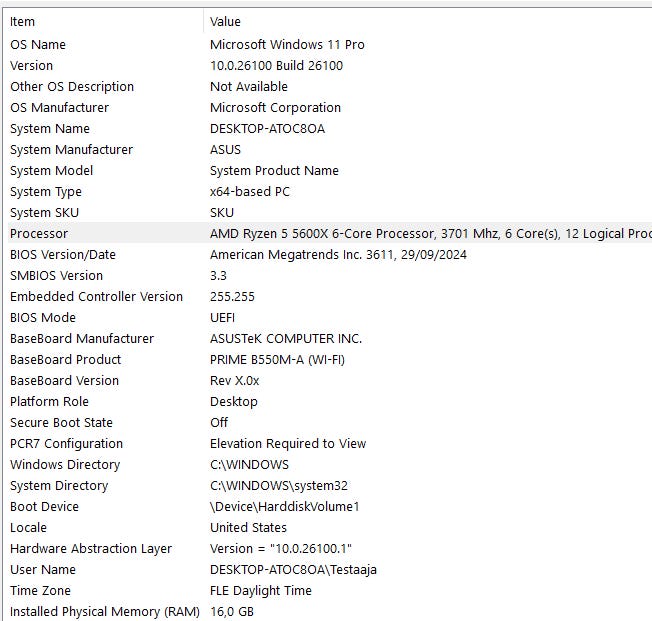Select the System Type row label

pos(46,192)
